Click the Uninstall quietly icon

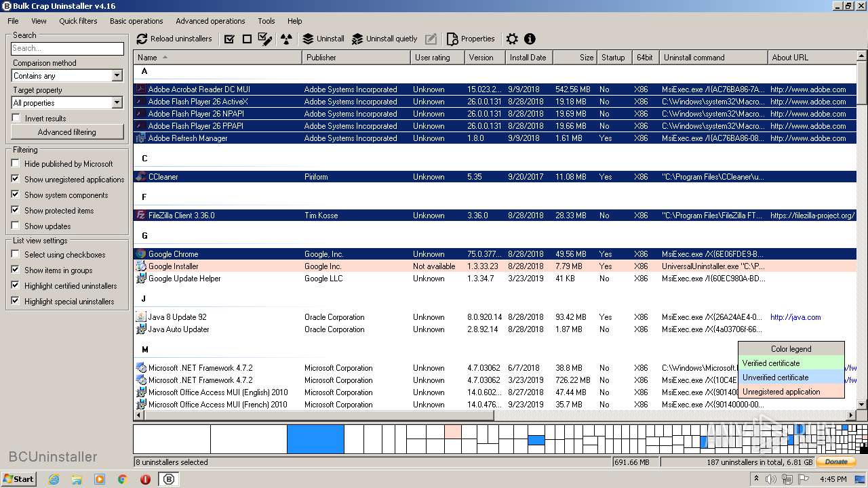357,39
